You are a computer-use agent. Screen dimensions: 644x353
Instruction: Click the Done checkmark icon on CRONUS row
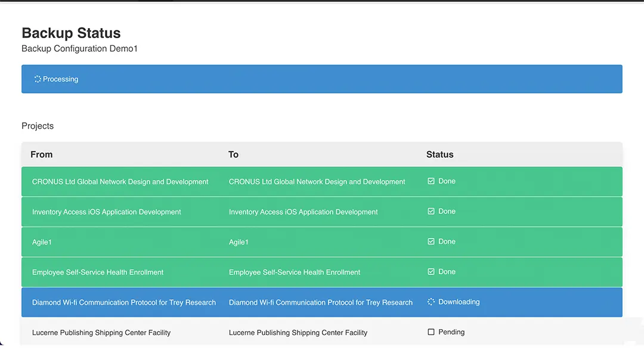(x=430, y=181)
